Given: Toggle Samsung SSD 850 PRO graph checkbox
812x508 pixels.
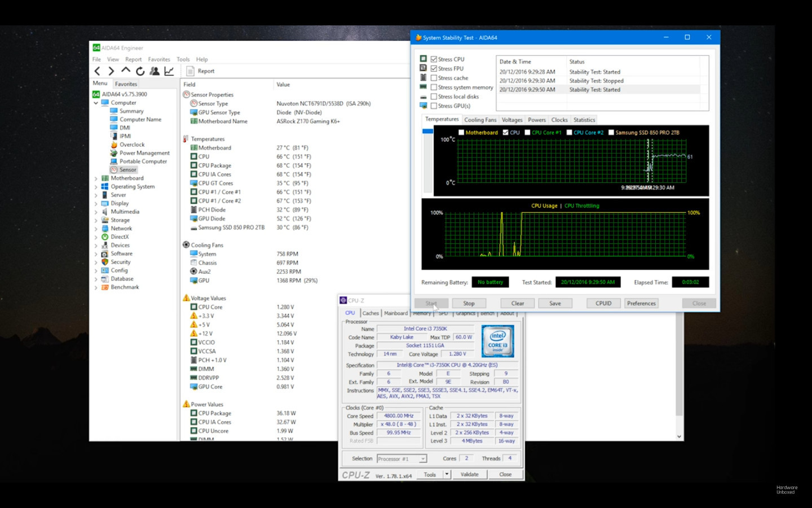Looking at the screenshot, I should [611, 133].
